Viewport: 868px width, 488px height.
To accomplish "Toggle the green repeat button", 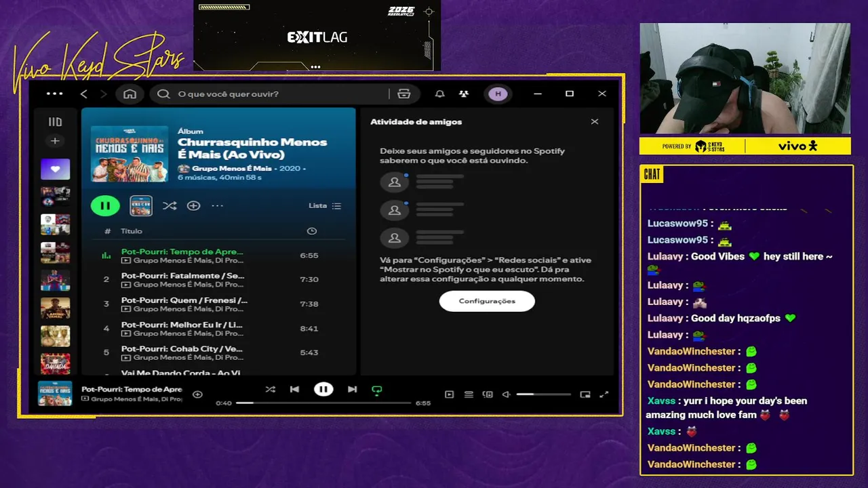I will click(377, 390).
